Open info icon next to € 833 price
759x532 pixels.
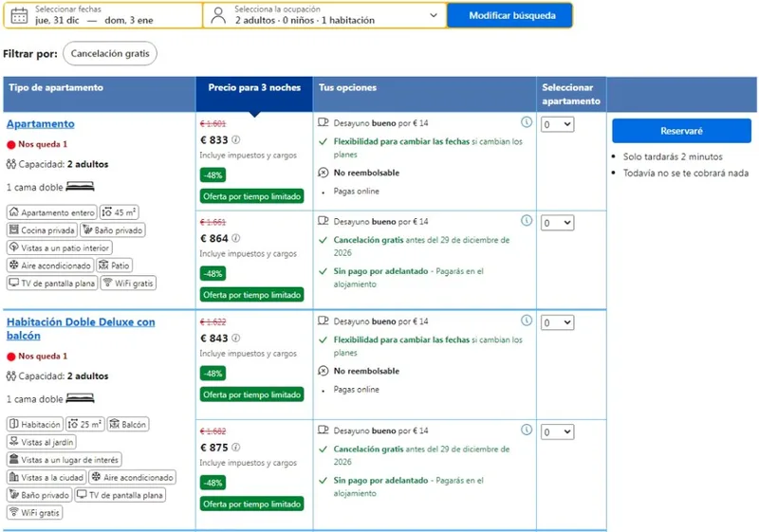click(235, 139)
